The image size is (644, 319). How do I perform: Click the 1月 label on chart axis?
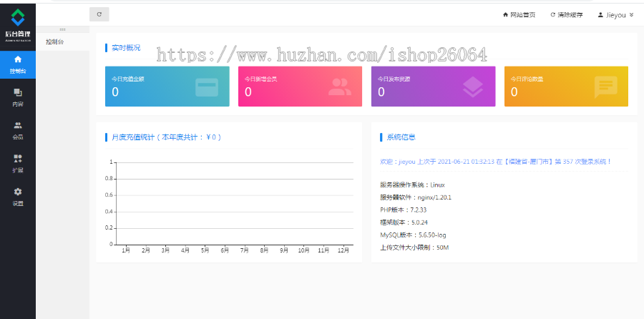(x=126, y=250)
